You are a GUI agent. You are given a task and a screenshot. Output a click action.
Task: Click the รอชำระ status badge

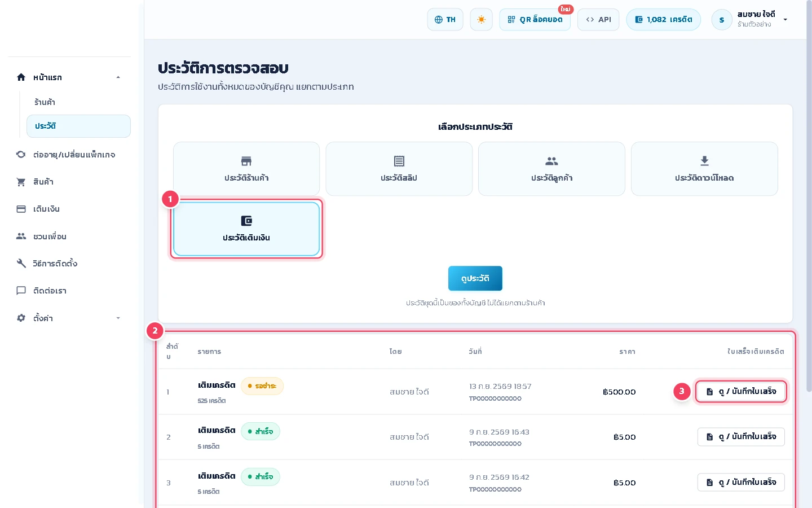262,386
